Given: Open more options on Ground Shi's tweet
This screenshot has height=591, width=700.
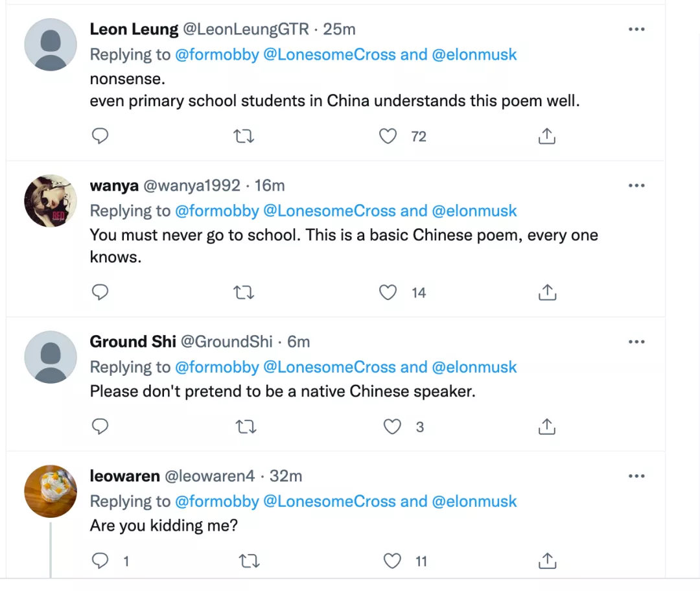Looking at the screenshot, I should [x=636, y=342].
